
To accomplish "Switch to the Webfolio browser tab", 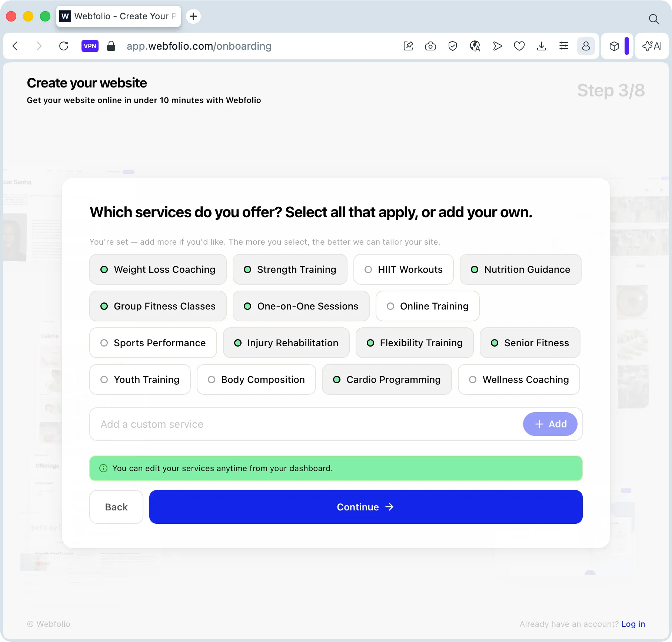I will click(119, 16).
